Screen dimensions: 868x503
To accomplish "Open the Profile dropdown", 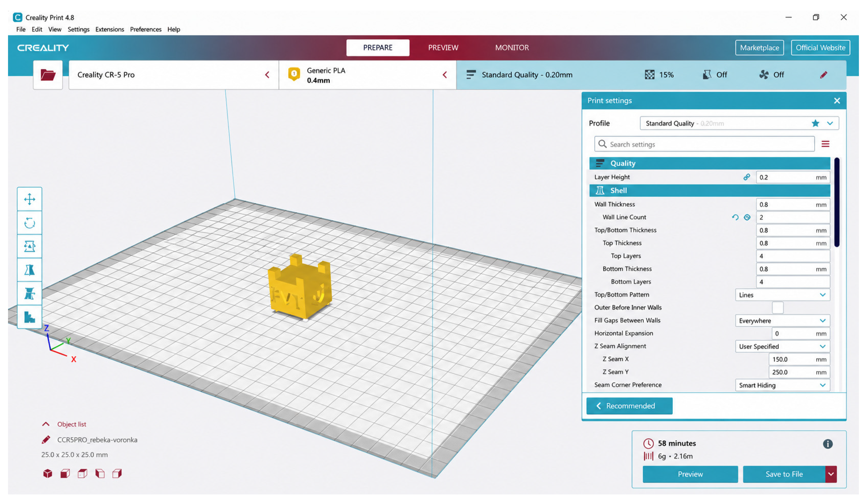I will click(739, 123).
